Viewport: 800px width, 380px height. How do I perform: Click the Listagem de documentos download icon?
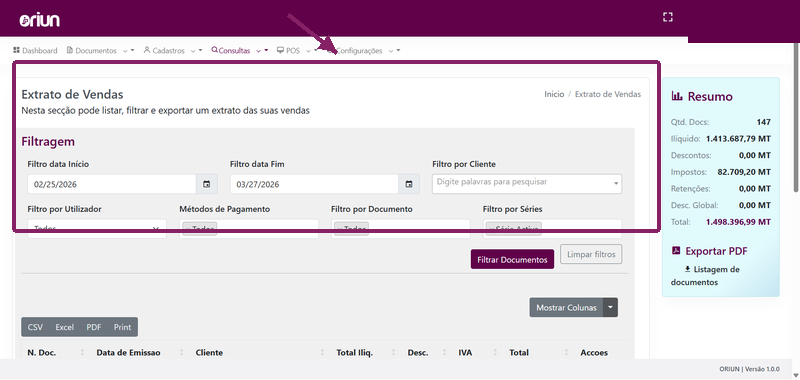point(687,269)
